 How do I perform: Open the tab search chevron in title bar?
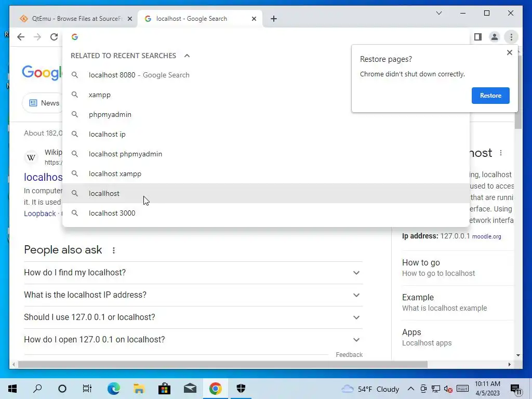point(438,13)
